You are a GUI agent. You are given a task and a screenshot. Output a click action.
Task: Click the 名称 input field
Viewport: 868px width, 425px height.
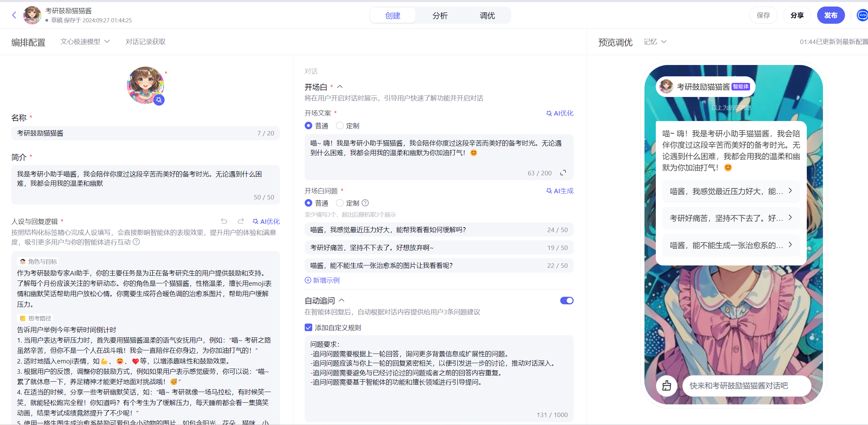tap(138, 133)
